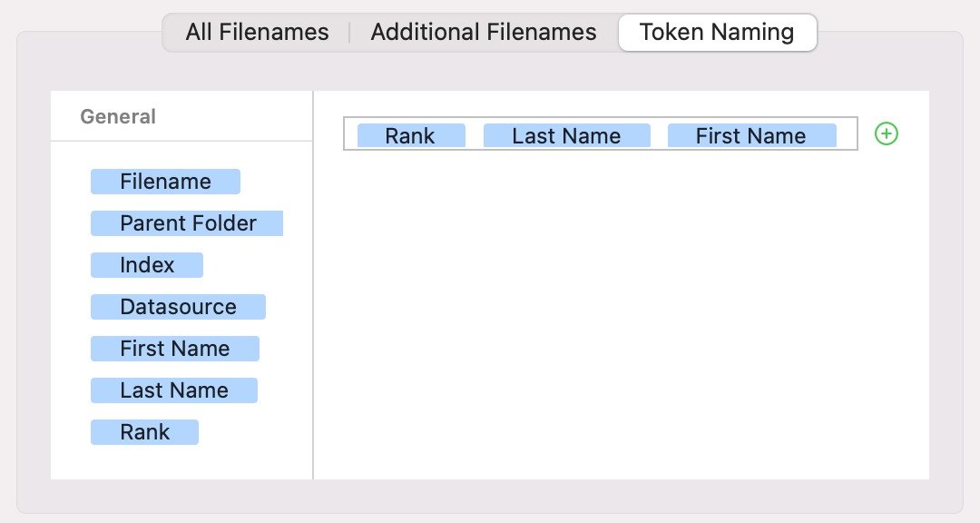Click First Name token in General list
980x523 pixels.
pyautogui.click(x=174, y=349)
